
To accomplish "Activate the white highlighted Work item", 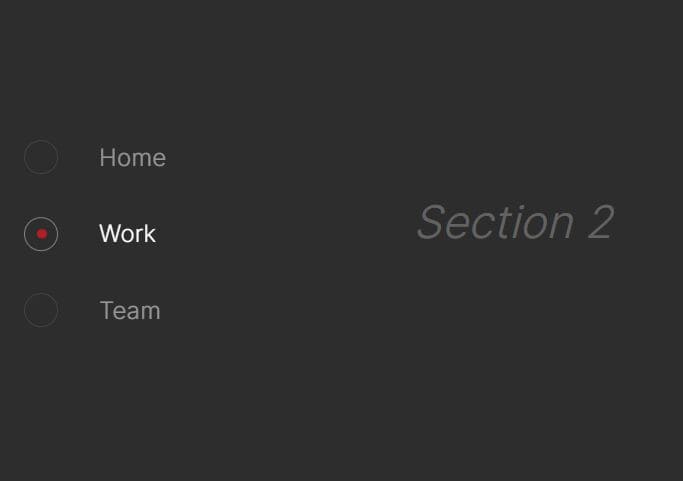I will 127,234.
